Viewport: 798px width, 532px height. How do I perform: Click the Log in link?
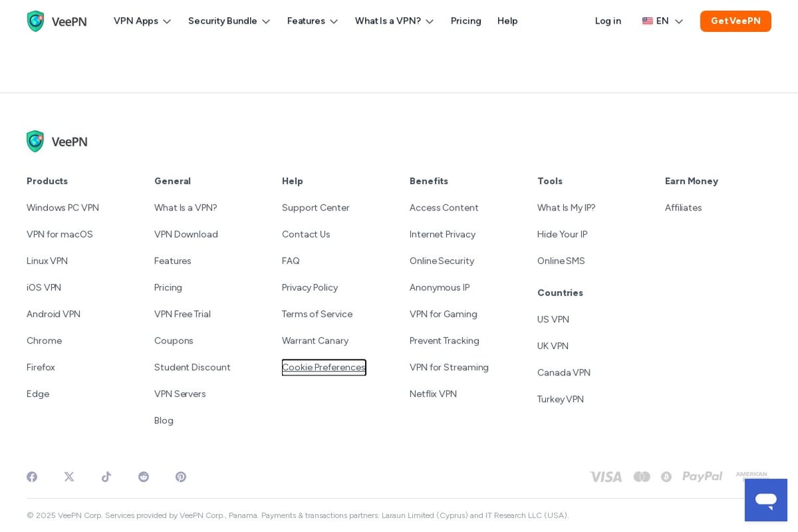click(608, 21)
